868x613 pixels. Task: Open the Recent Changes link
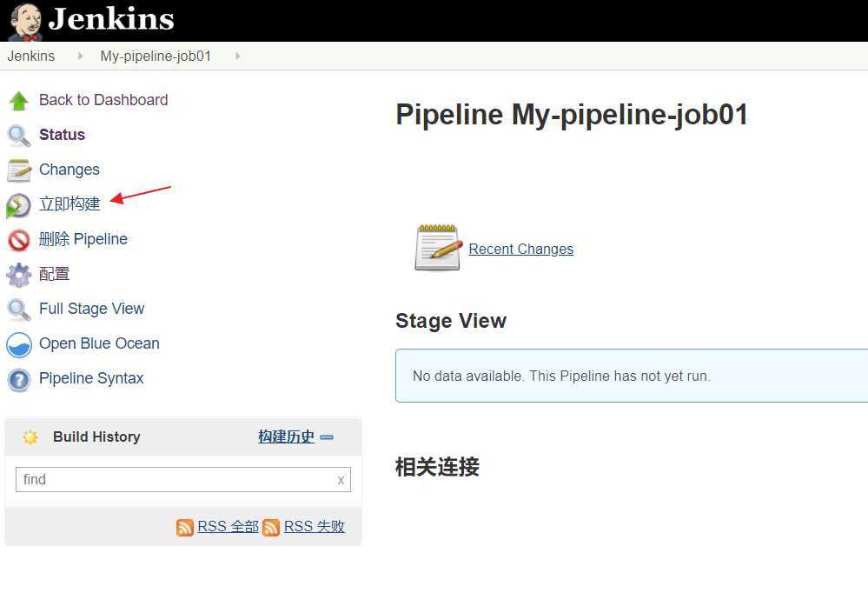click(520, 250)
